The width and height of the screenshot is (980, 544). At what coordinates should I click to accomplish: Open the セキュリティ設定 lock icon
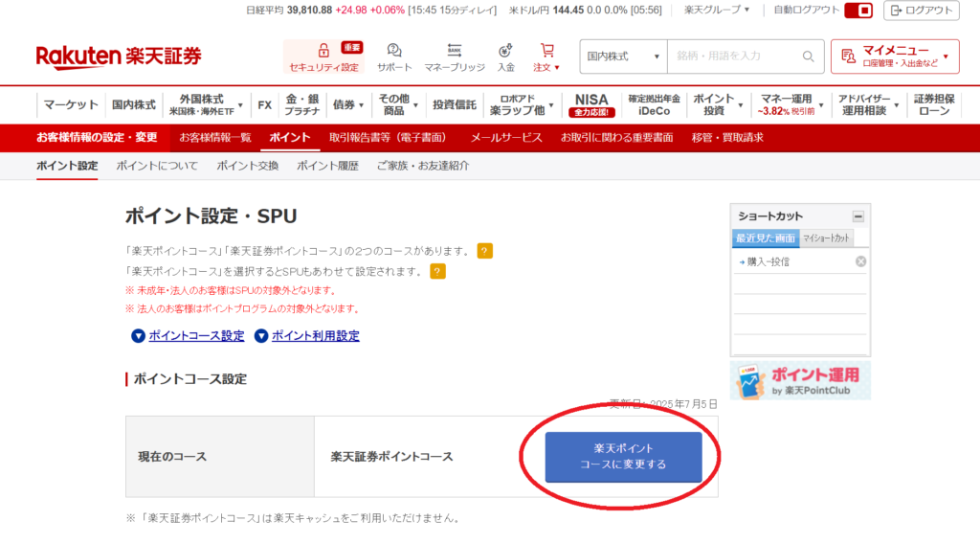(323, 57)
